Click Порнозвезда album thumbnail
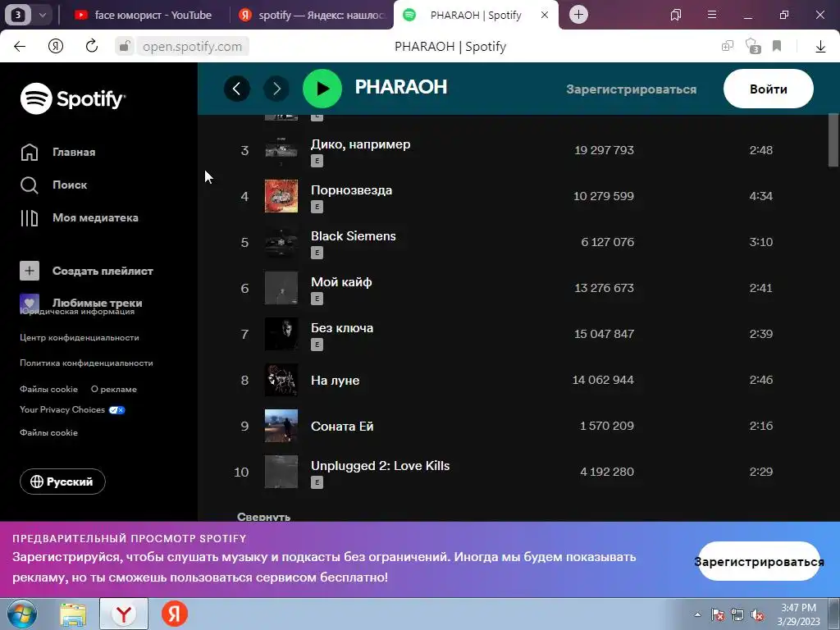This screenshot has width=840, height=630. [281, 196]
